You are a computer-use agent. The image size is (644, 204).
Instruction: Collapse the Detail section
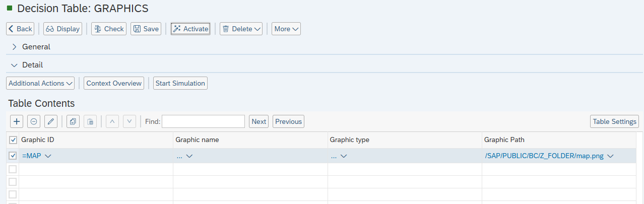15,65
